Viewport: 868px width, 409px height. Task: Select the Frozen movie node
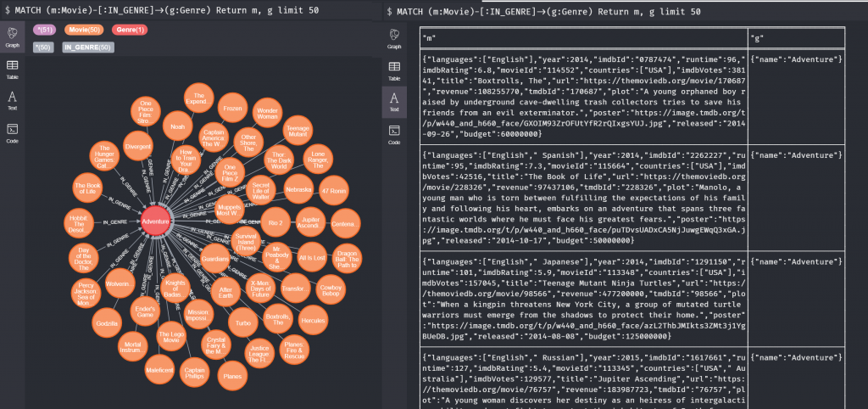(x=232, y=109)
